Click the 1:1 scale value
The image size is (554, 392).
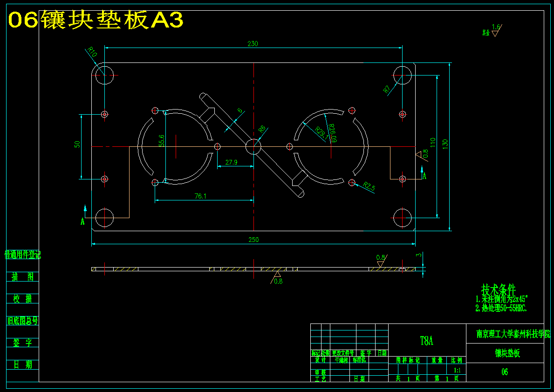pos(457,370)
